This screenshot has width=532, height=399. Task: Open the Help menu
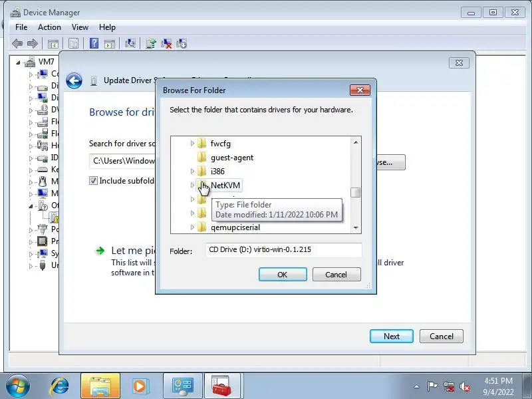(107, 27)
